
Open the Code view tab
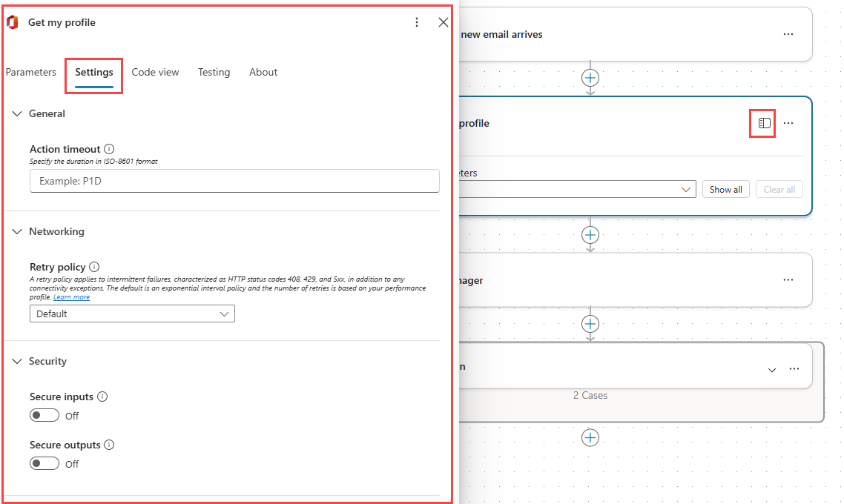pos(155,72)
